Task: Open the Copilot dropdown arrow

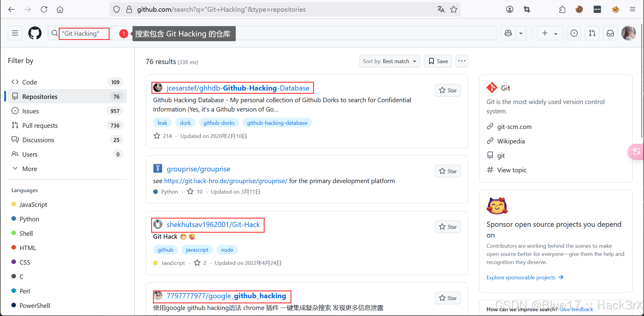Action: [x=521, y=33]
